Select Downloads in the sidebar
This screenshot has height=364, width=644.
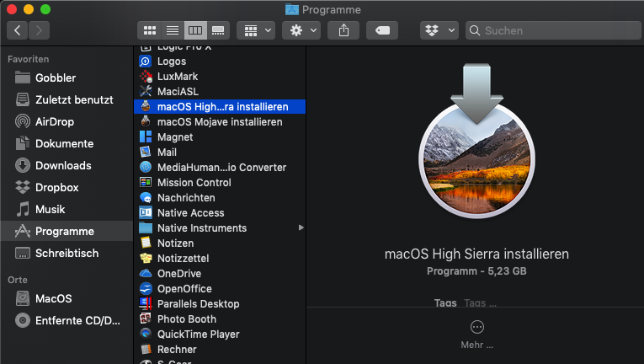(x=63, y=165)
